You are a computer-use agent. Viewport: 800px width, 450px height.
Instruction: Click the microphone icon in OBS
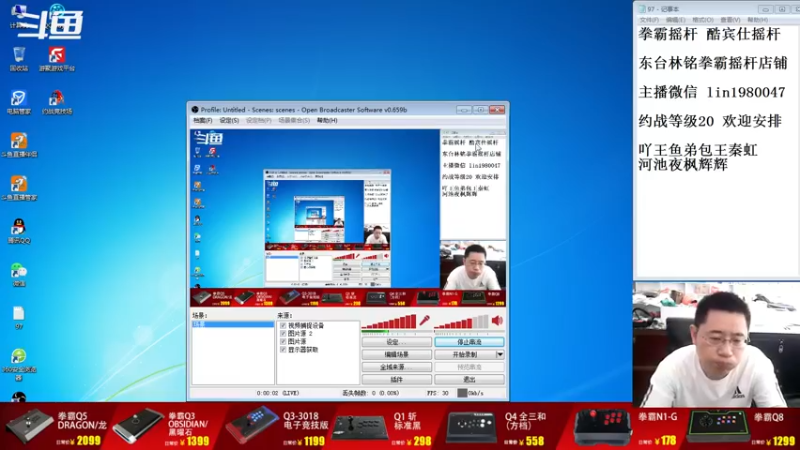(x=424, y=320)
